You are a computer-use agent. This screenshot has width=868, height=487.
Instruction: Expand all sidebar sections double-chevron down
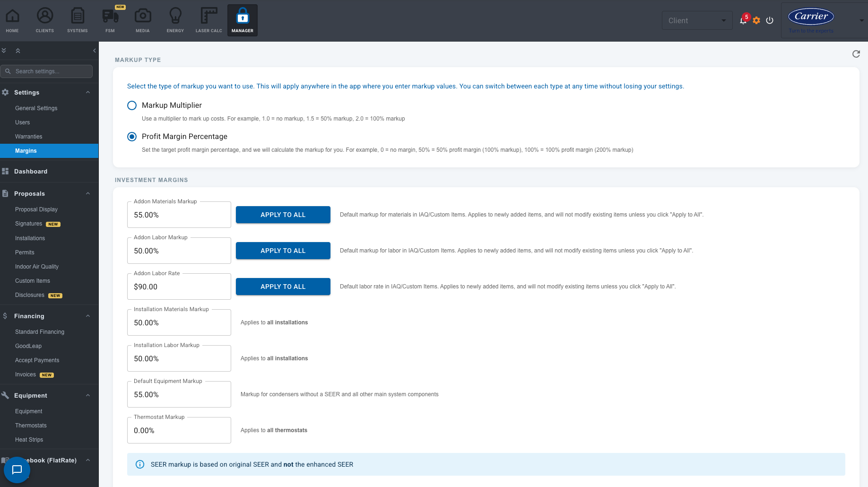(4, 51)
